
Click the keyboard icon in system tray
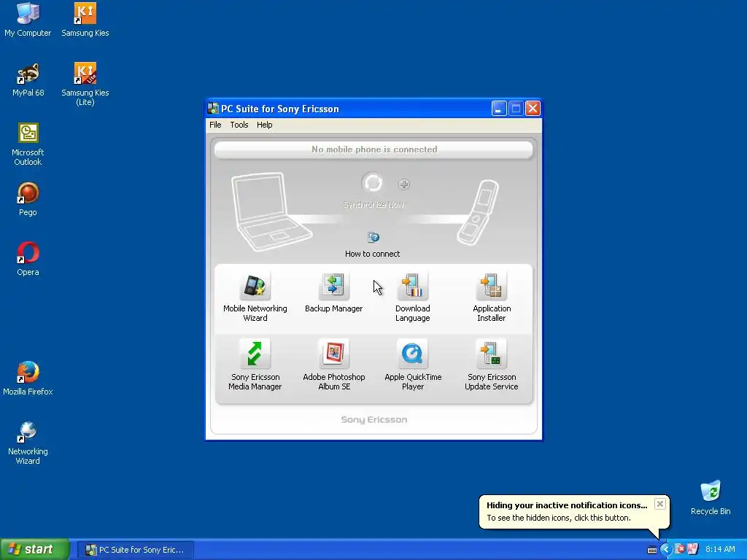651,550
